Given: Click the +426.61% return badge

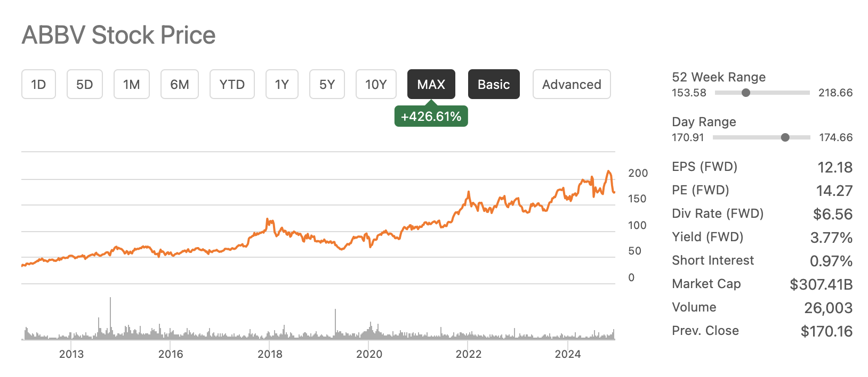Looking at the screenshot, I should point(431,115).
